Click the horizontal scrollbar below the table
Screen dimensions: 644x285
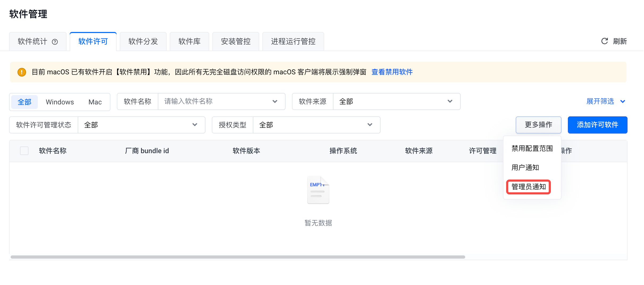pos(238,257)
